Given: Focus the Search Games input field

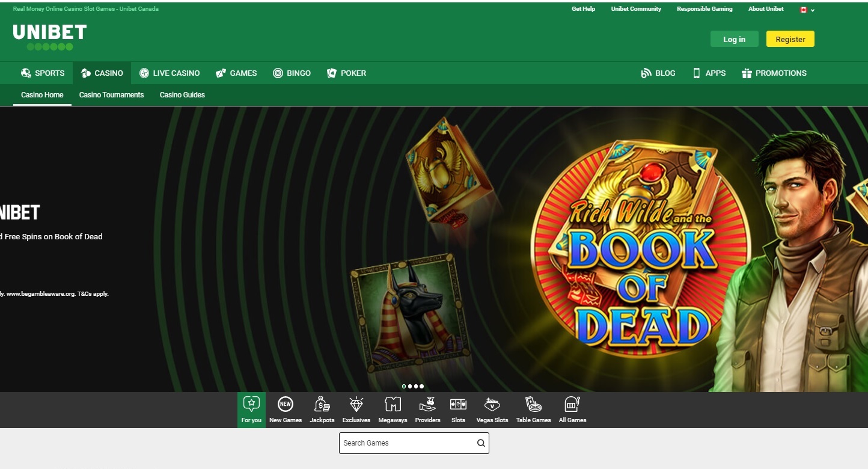Looking at the screenshot, I should pyautogui.click(x=414, y=443).
